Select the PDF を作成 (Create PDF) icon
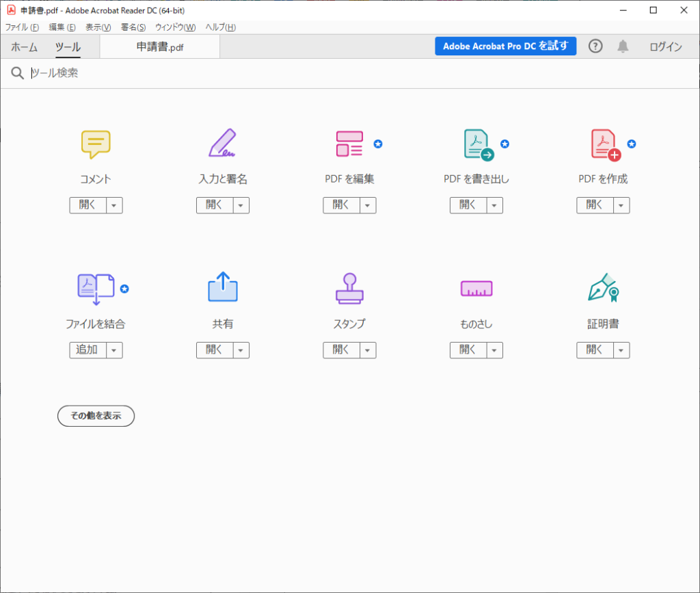 pos(603,144)
